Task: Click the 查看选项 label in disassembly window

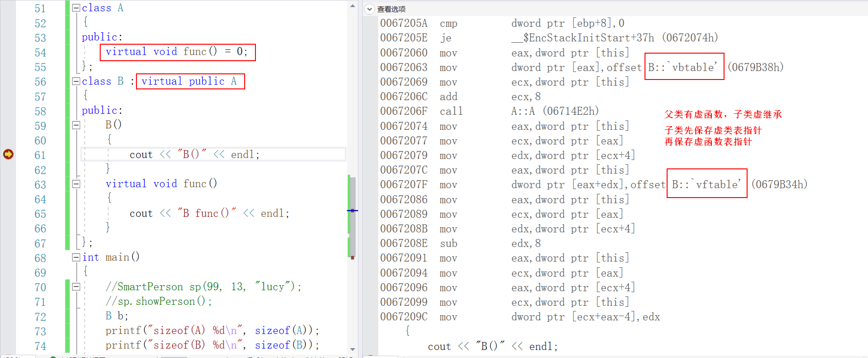Action: coord(391,9)
